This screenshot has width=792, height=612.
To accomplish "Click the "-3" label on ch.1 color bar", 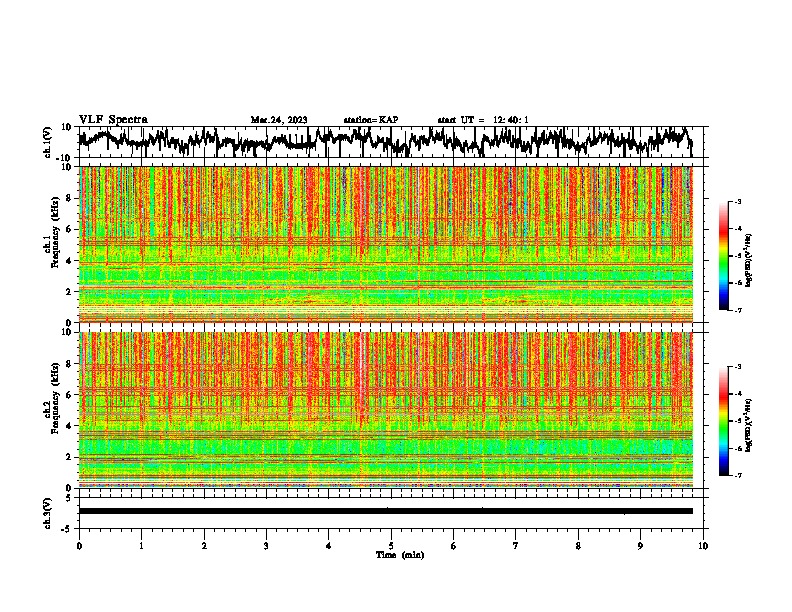I will [x=738, y=201].
